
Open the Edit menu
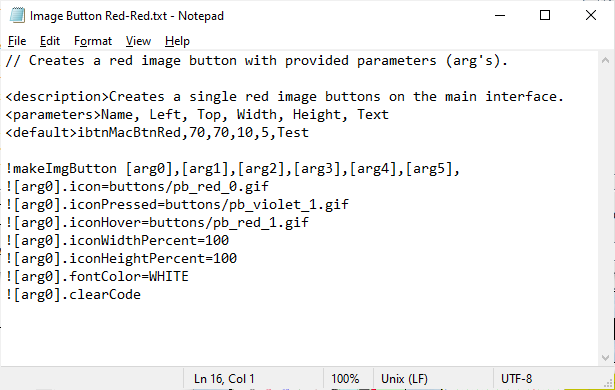tap(50, 41)
